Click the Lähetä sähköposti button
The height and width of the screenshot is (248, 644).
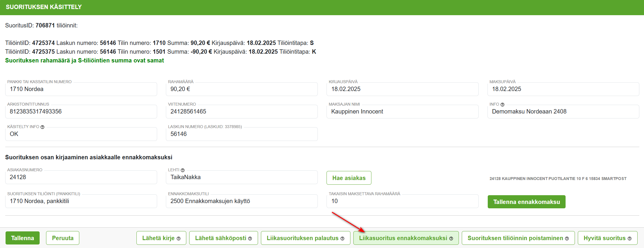click(223, 238)
